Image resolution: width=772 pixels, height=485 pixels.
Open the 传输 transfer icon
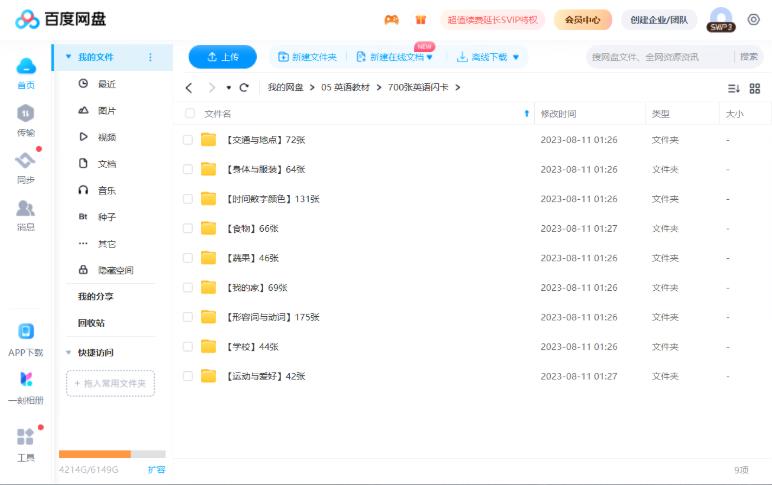(26, 114)
